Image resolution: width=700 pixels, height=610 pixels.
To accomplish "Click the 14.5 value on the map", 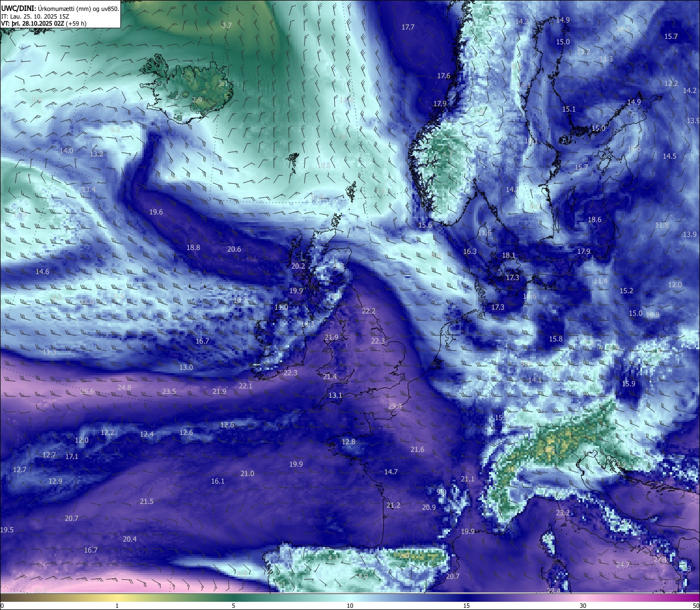I will click(x=669, y=156).
